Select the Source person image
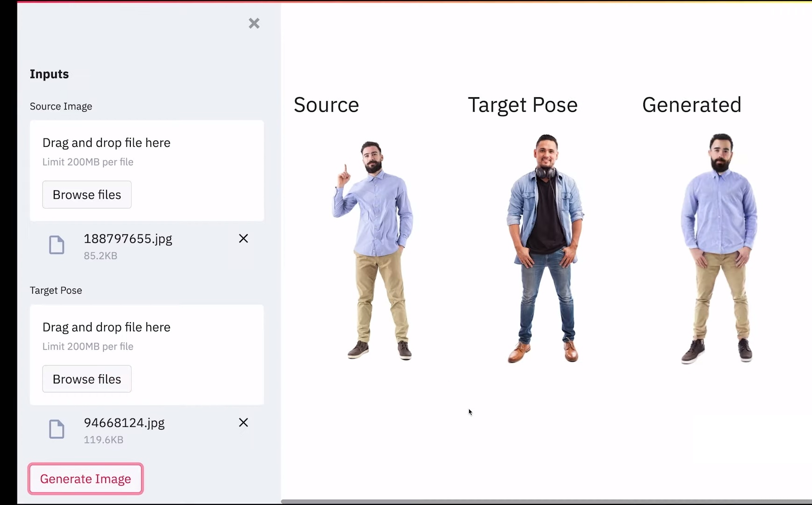This screenshot has height=505, width=812. 373,250
